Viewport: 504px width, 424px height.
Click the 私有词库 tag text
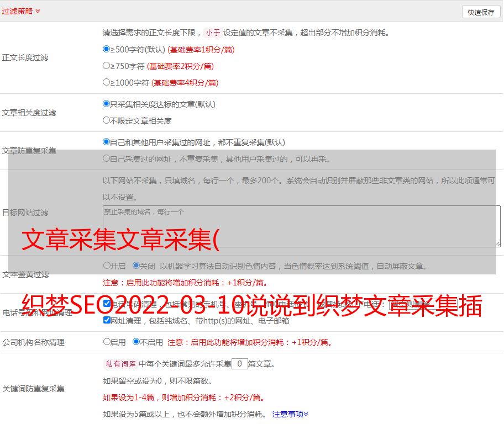pyautogui.click(x=121, y=364)
